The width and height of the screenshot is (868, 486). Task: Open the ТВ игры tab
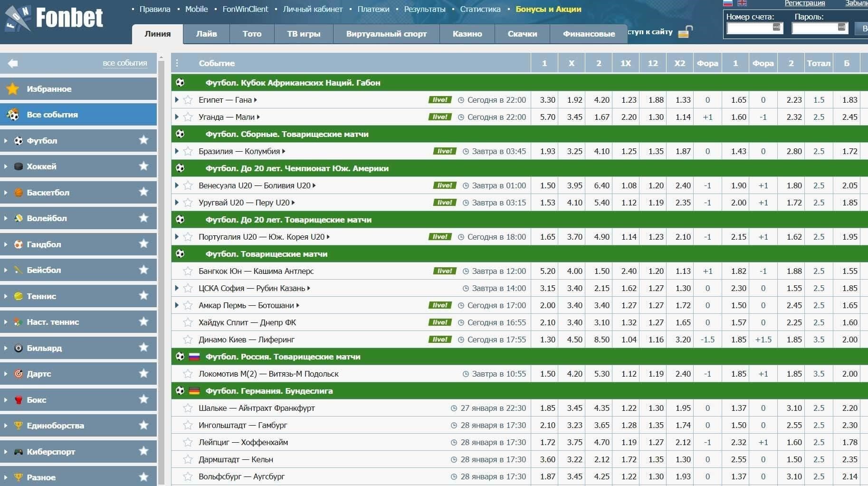click(304, 34)
